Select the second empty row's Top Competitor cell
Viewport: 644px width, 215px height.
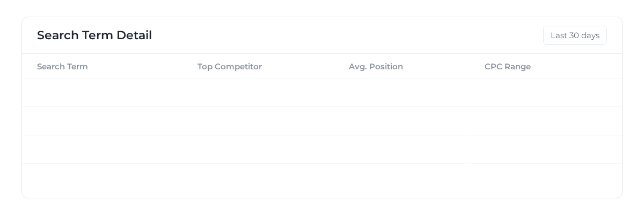click(258, 121)
